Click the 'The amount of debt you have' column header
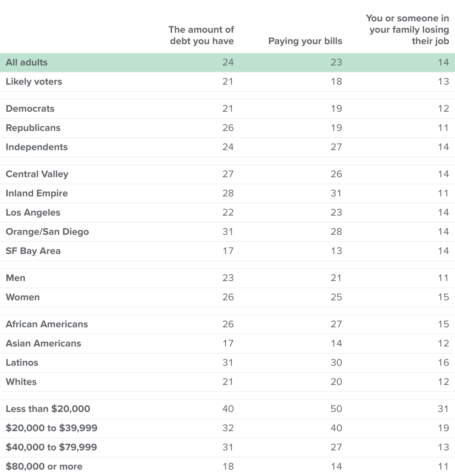Image resolution: width=455 pixels, height=476 pixels. pos(201,35)
